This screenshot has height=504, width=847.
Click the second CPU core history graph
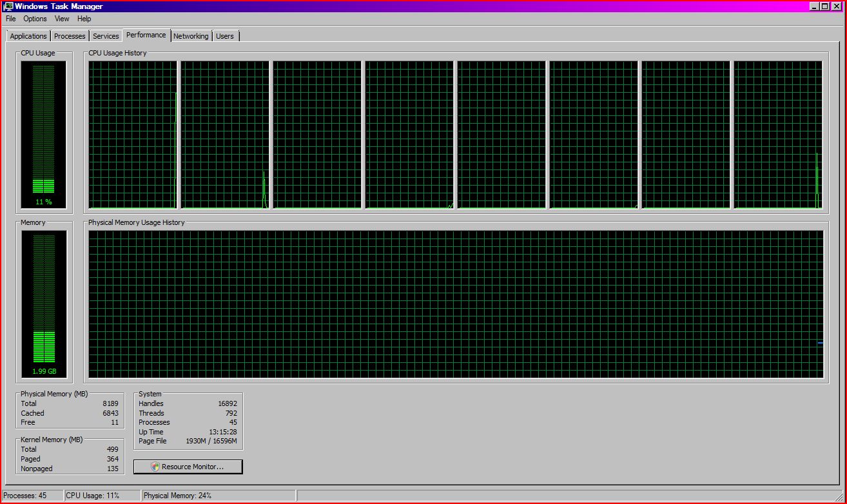225,135
